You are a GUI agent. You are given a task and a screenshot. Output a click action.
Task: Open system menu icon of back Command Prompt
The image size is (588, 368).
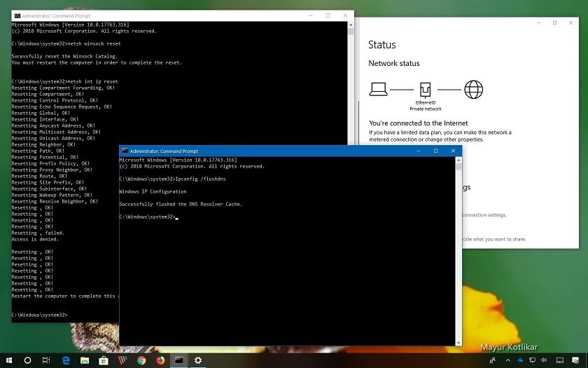click(17, 15)
